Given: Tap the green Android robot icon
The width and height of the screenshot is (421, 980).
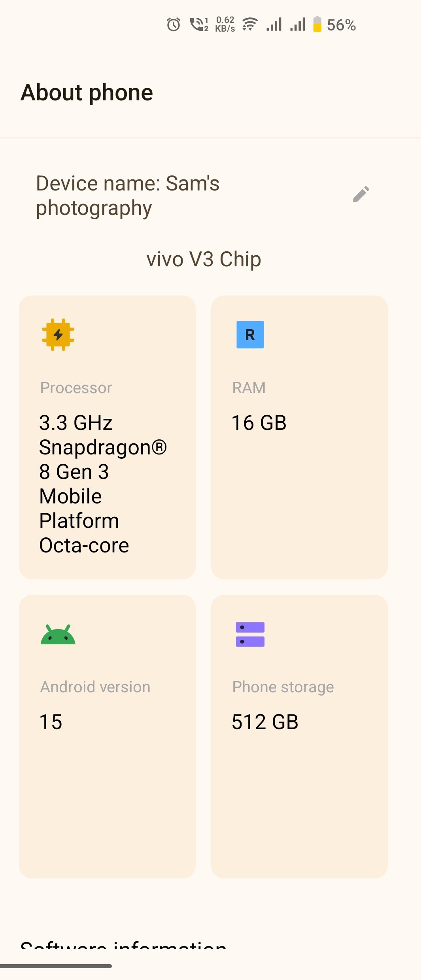Looking at the screenshot, I should pyautogui.click(x=58, y=634).
